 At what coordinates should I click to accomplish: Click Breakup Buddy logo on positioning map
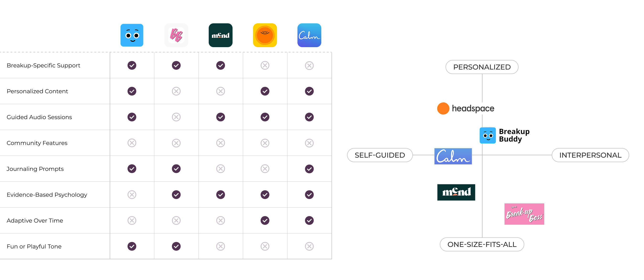504,135
